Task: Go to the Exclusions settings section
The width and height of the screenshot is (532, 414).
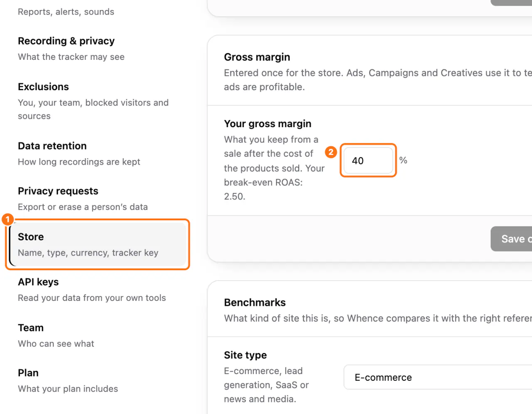Action: coord(98,101)
